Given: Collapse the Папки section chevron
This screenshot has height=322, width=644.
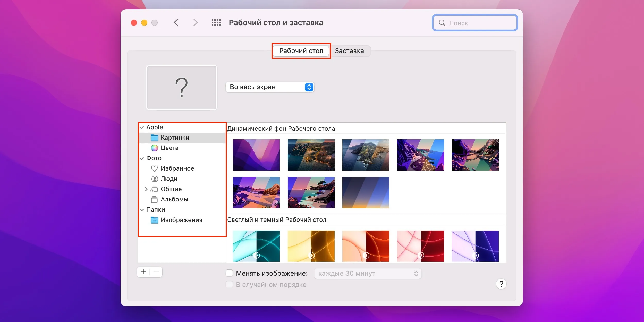Looking at the screenshot, I should 142,210.
